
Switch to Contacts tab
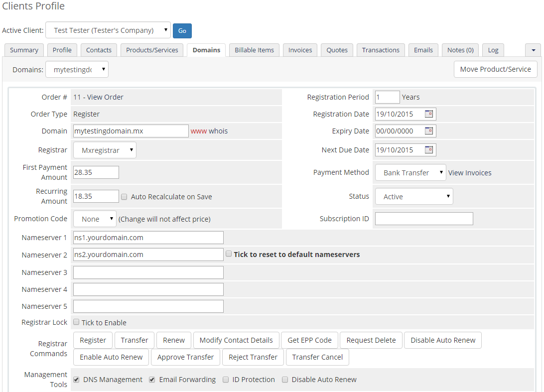click(99, 50)
